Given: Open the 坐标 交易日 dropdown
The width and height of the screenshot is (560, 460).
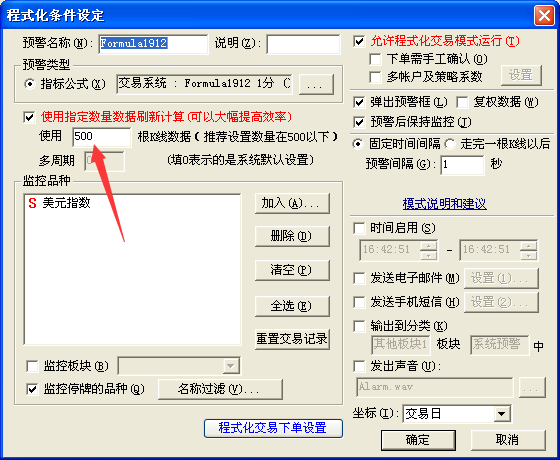Looking at the screenshot, I should pyautogui.click(x=501, y=414).
